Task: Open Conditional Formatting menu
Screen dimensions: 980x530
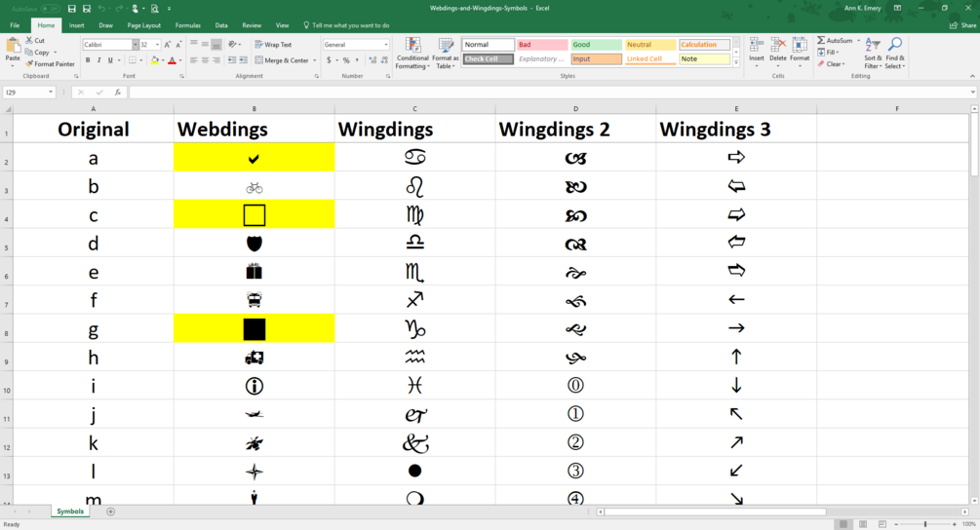Action: [x=412, y=54]
